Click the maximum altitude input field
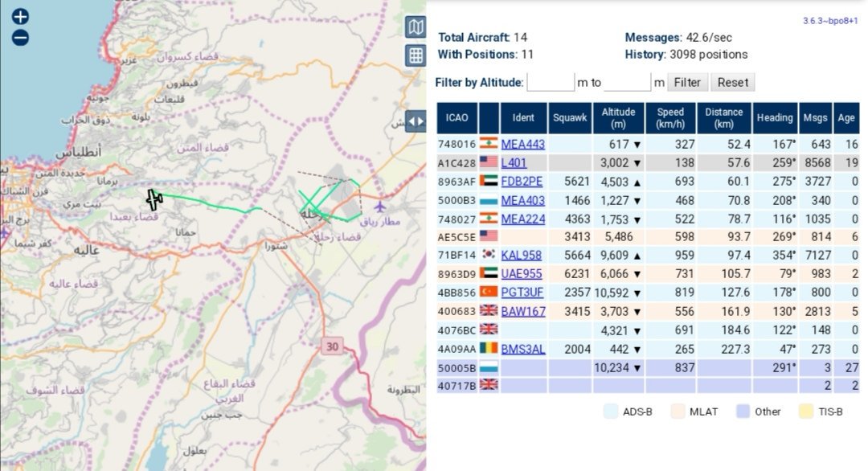868x471 pixels. (x=627, y=82)
